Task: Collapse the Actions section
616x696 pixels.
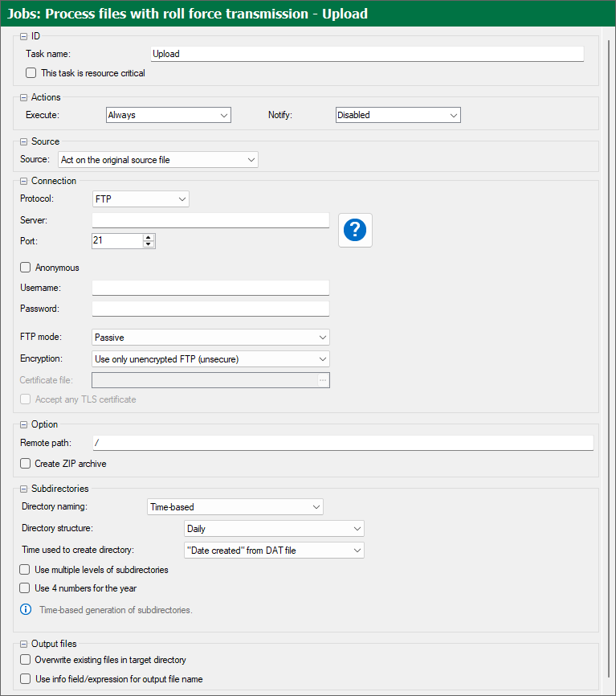Action: [x=23, y=98]
